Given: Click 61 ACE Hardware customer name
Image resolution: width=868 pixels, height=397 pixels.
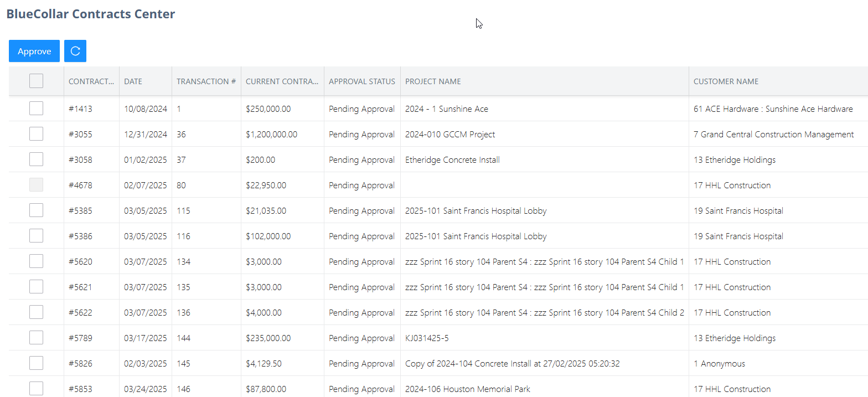Looking at the screenshot, I should [773, 109].
